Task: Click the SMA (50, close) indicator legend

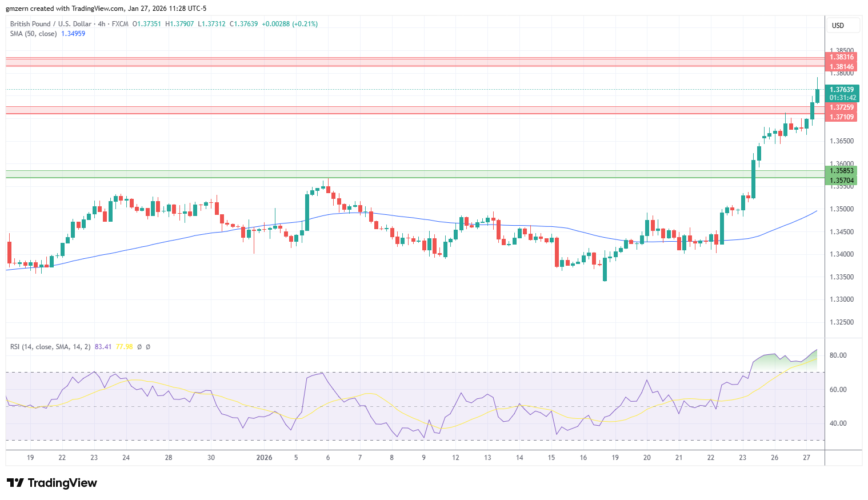Action: [33, 34]
